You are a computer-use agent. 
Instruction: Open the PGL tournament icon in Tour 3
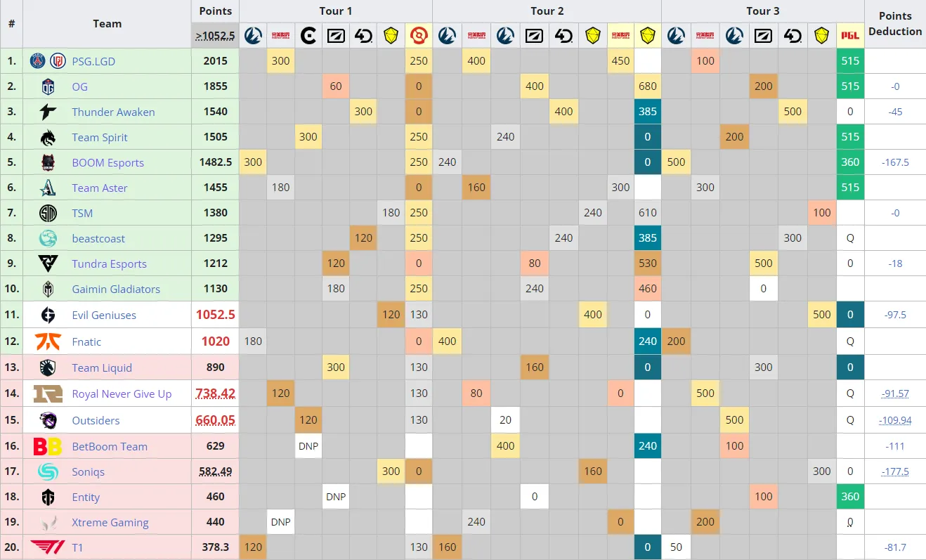[x=850, y=35]
